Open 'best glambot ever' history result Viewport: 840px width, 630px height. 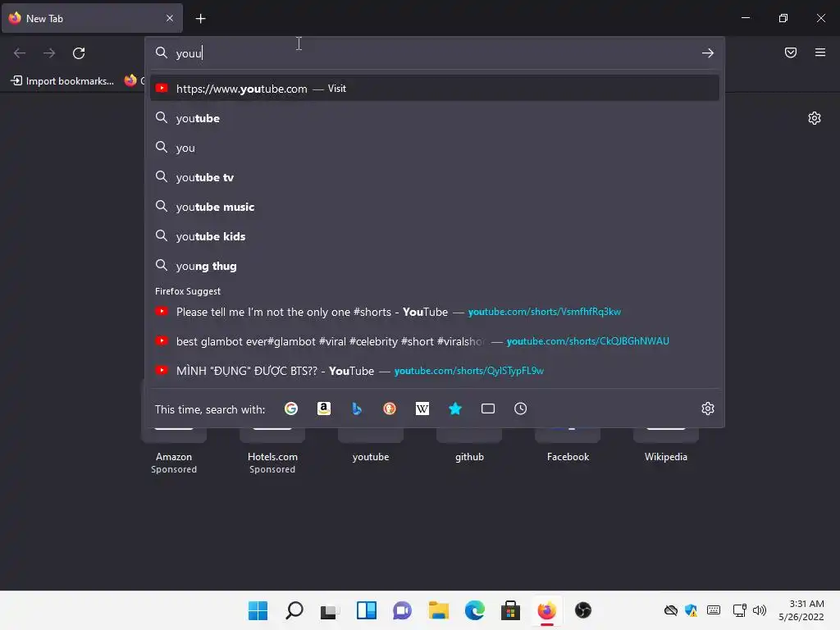coord(435,341)
